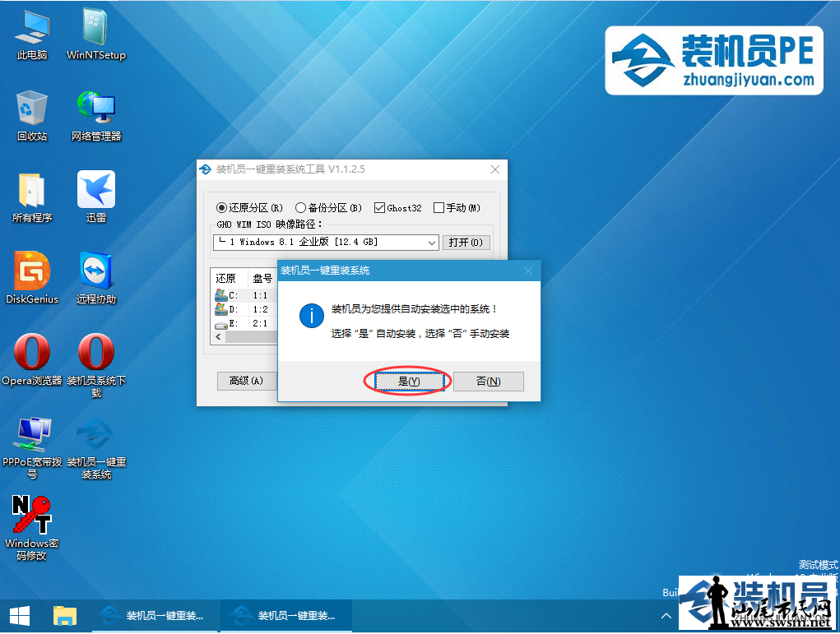Click the 高级(A) button

(246, 381)
